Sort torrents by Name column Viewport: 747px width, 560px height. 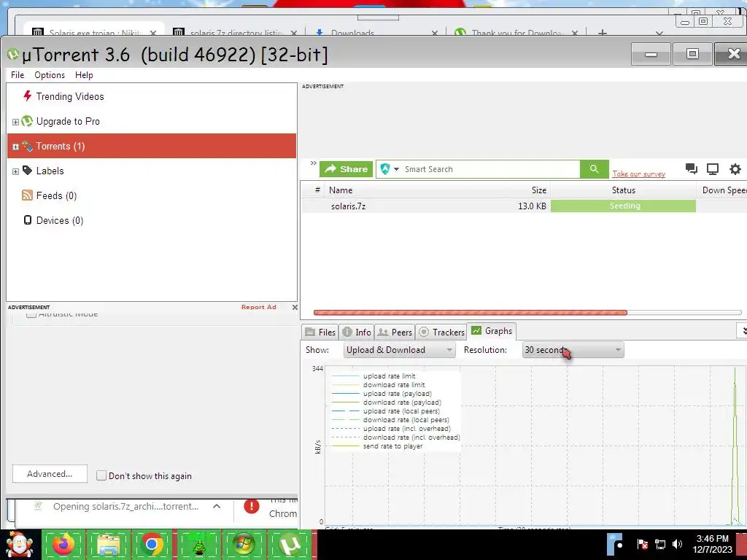coord(414,190)
